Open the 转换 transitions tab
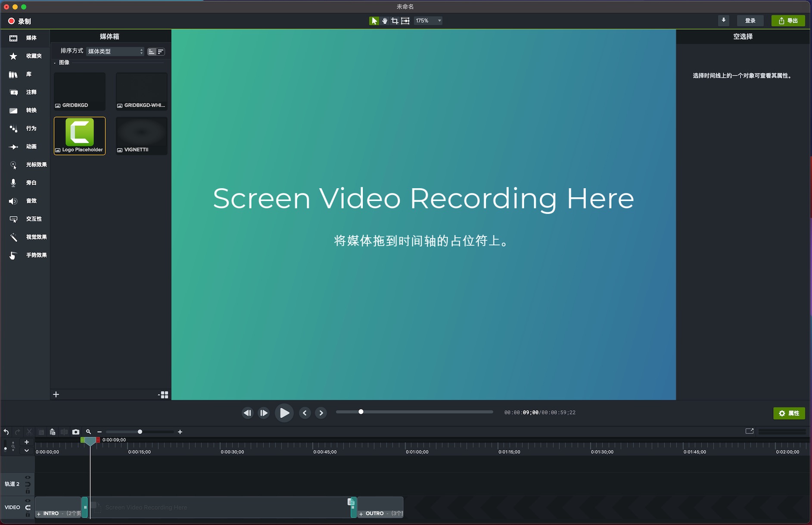 coord(25,110)
